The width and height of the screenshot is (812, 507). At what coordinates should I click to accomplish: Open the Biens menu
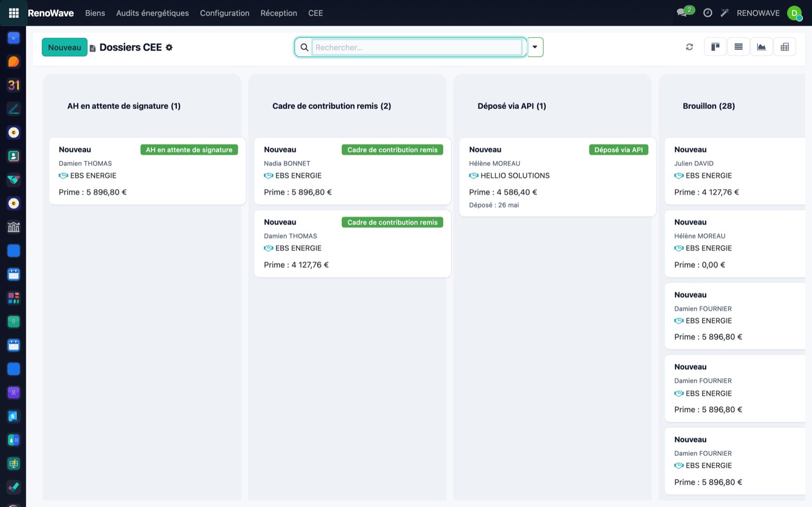[x=95, y=13]
